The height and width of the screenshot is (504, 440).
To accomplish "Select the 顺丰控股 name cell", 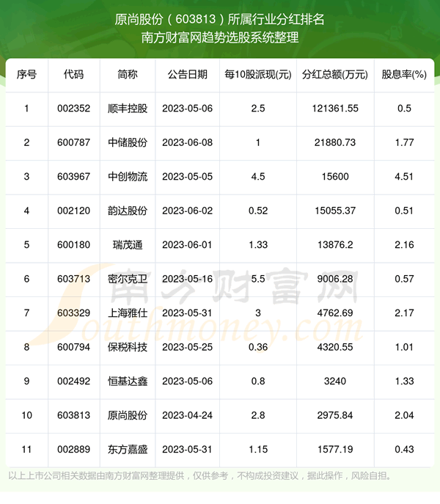I will (128, 109).
